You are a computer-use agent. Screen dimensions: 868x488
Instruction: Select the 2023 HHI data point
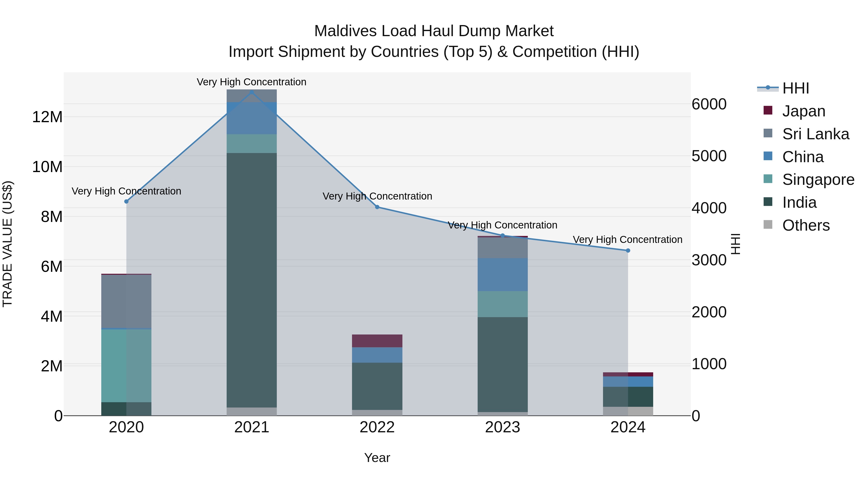click(503, 235)
